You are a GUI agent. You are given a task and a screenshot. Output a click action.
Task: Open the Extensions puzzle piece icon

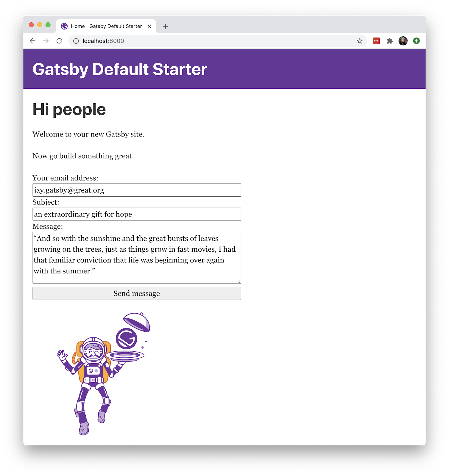point(390,41)
